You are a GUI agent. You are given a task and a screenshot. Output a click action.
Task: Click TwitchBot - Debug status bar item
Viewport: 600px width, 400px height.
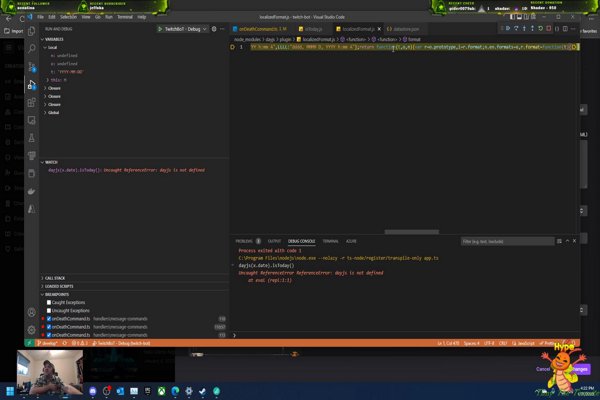tap(121, 343)
